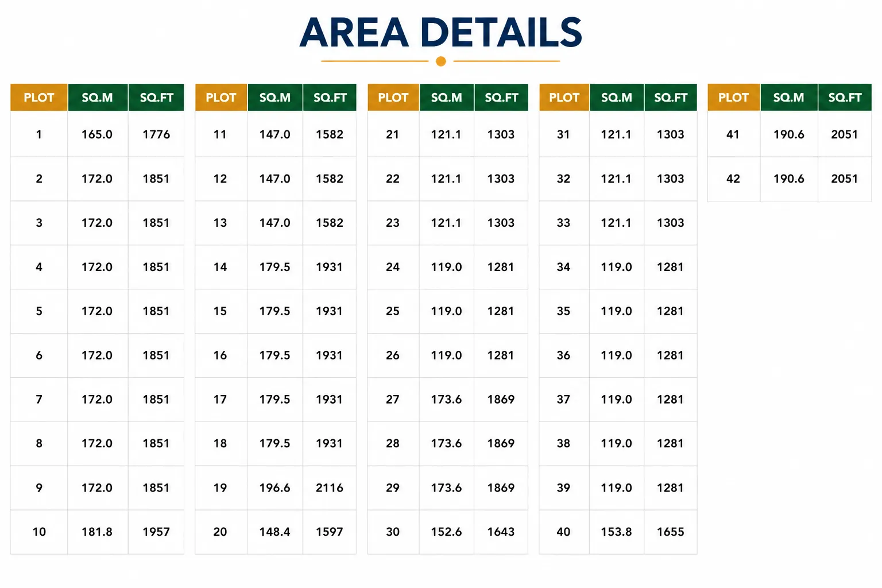882x588 pixels.
Task: Select the 121.1 value in plot 32 row
Action: [616, 179]
